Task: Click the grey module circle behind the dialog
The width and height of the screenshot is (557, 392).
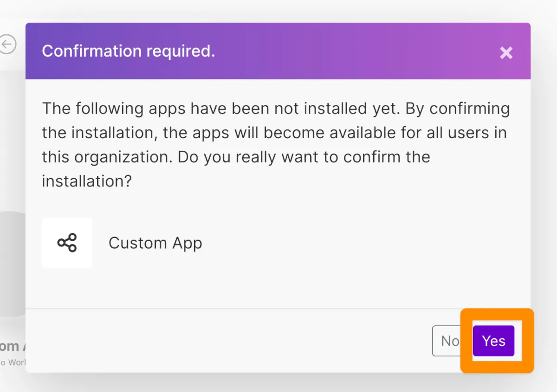Action: [x=13, y=264]
